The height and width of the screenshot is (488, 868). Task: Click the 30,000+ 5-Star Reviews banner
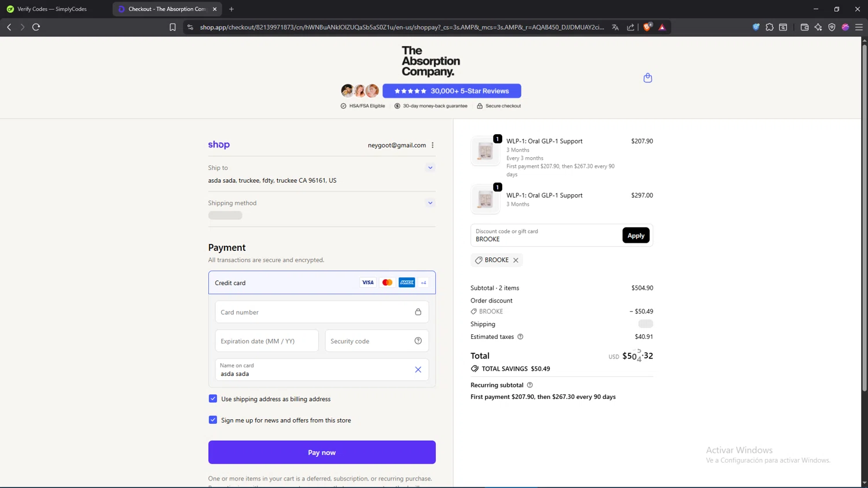(x=452, y=91)
